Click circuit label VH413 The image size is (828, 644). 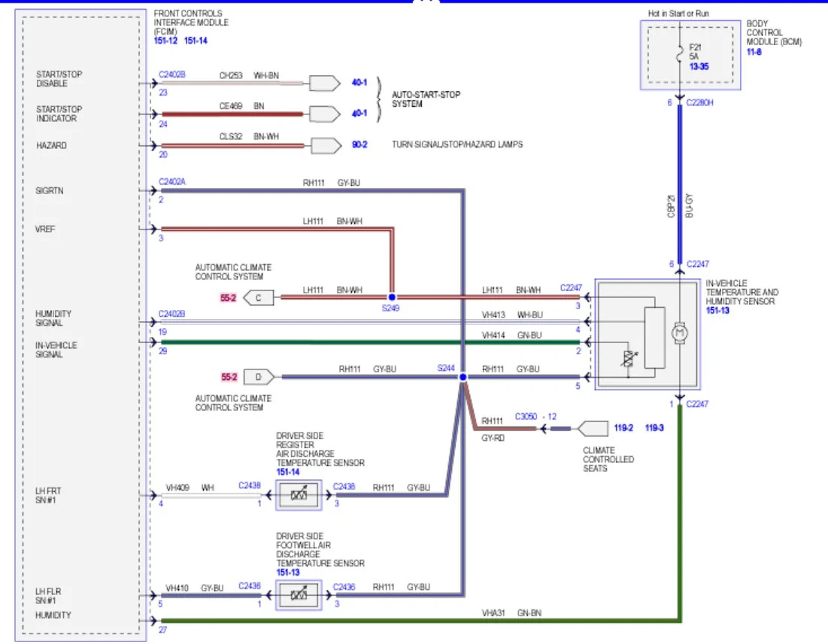(493, 315)
